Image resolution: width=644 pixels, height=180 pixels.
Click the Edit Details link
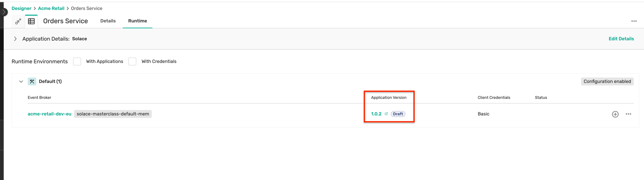[x=621, y=39]
